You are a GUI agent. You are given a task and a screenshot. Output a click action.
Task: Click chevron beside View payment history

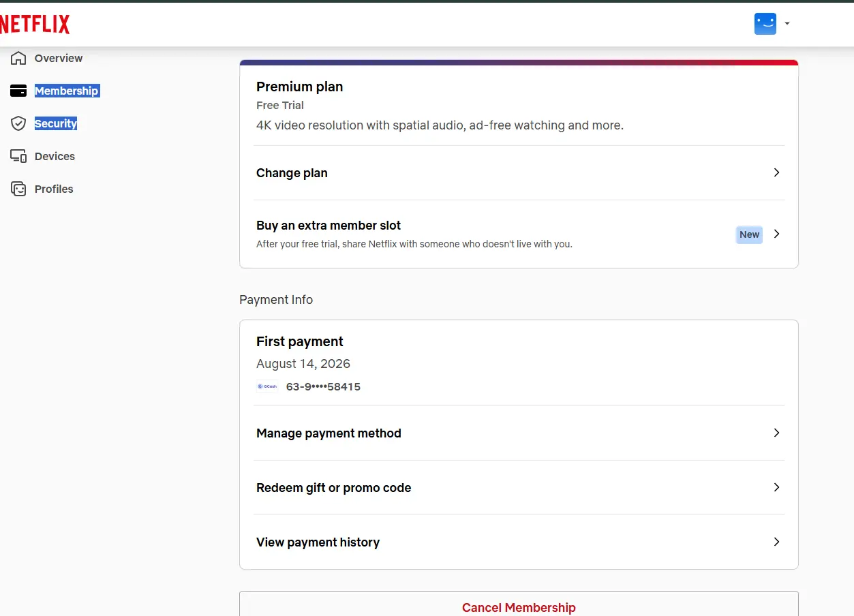[x=776, y=542]
